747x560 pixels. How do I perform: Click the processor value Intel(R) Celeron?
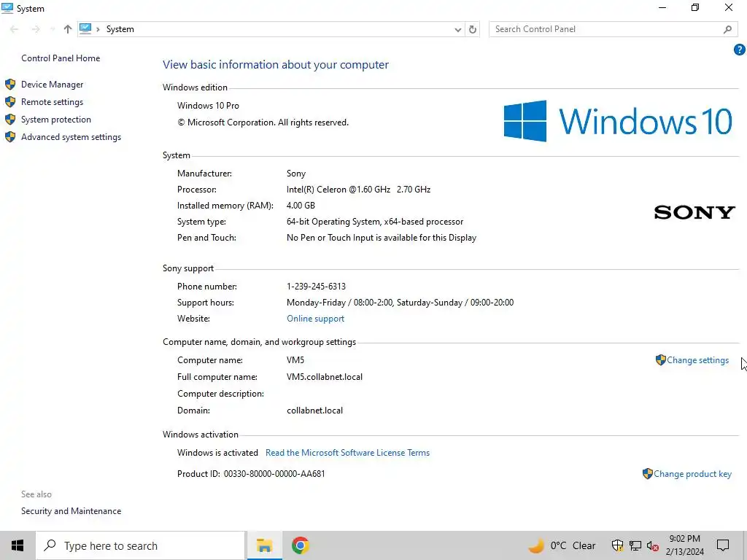[358, 190]
